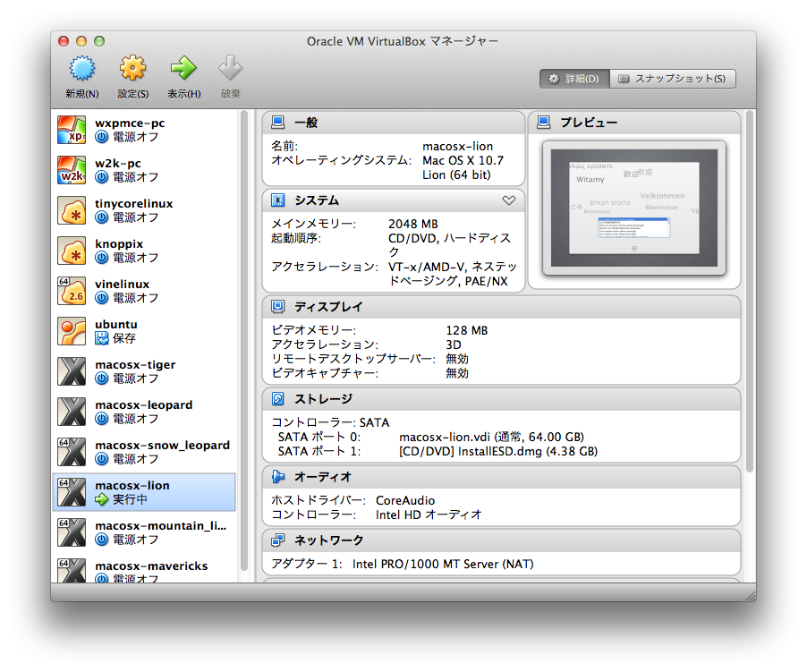Select the knoppix virtual machine entry

pyautogui.click(x=143, y=251)
